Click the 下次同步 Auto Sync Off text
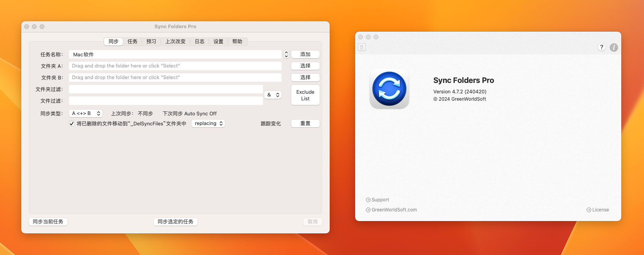 click(190, 113)
